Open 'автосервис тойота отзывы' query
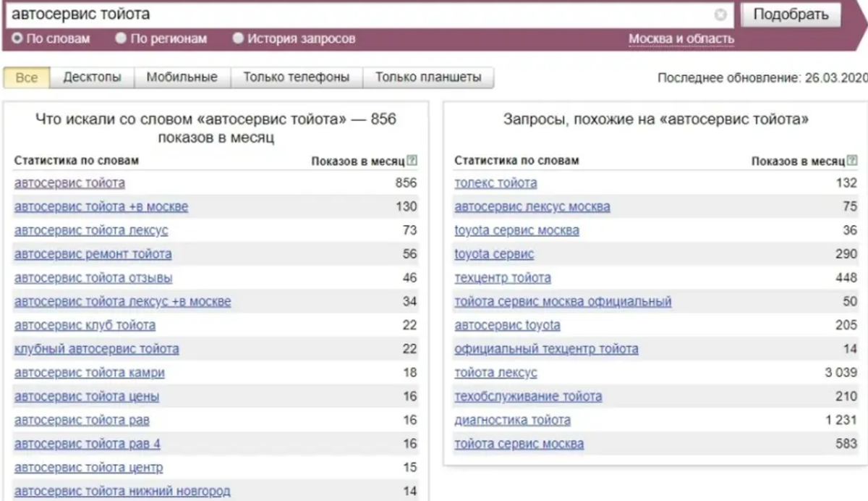Viewport: 868px width, 501px height. tap(93, 278)
